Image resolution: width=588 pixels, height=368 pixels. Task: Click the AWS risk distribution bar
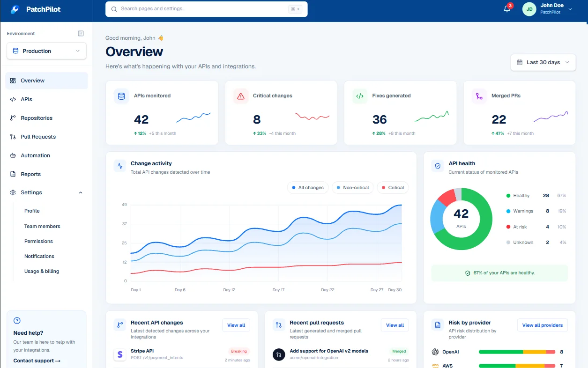(x=517, y=366)
